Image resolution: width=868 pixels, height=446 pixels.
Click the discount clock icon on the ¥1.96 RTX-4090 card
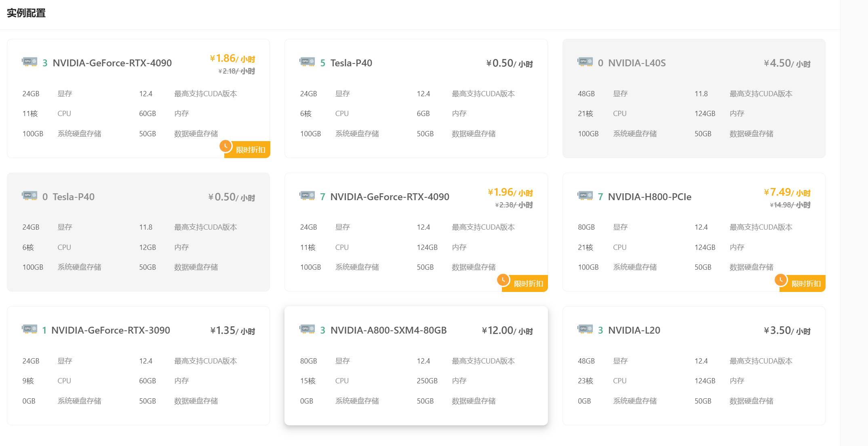[x=503, y=280]
